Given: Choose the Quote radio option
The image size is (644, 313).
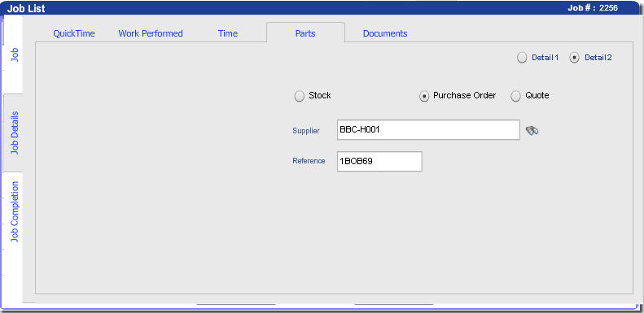Looking at the screenshot, I should [516, 97].
